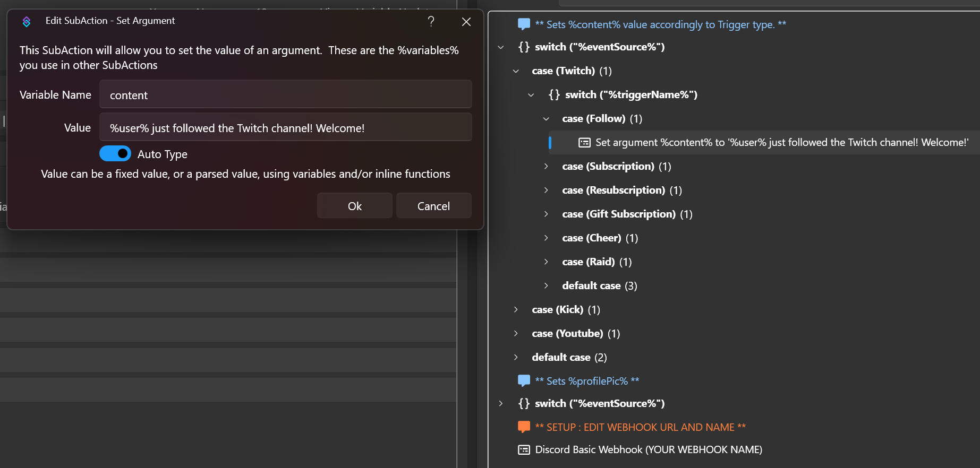Viewport: 980px width, 468px height.
Task: Collapse the switch ("%triggerName%") chevron
Action: (x=531, y=95)
